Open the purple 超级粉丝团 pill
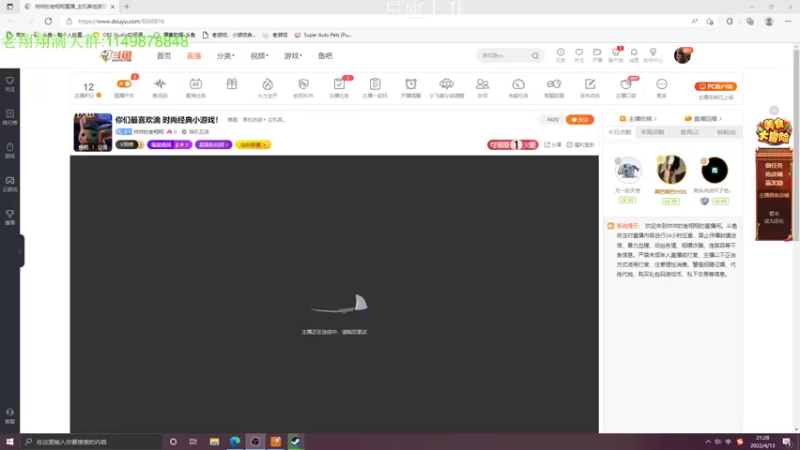 (x=213, y=145)
